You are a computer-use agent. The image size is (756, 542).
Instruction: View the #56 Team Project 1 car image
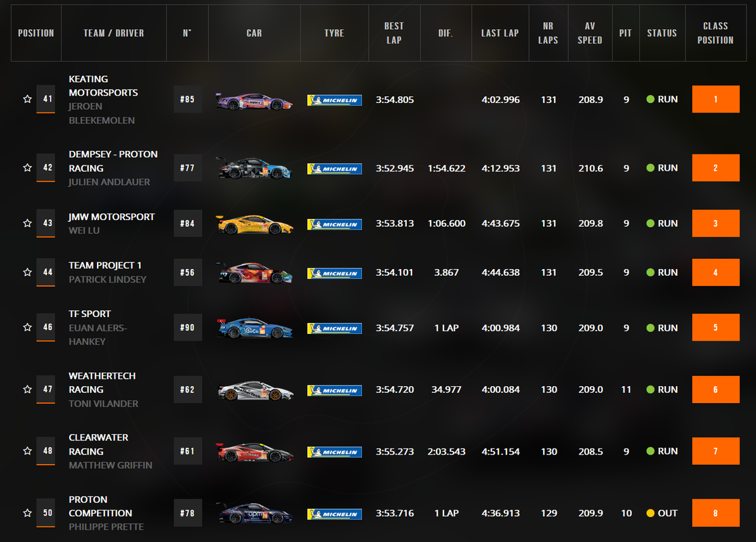(254, 272)
